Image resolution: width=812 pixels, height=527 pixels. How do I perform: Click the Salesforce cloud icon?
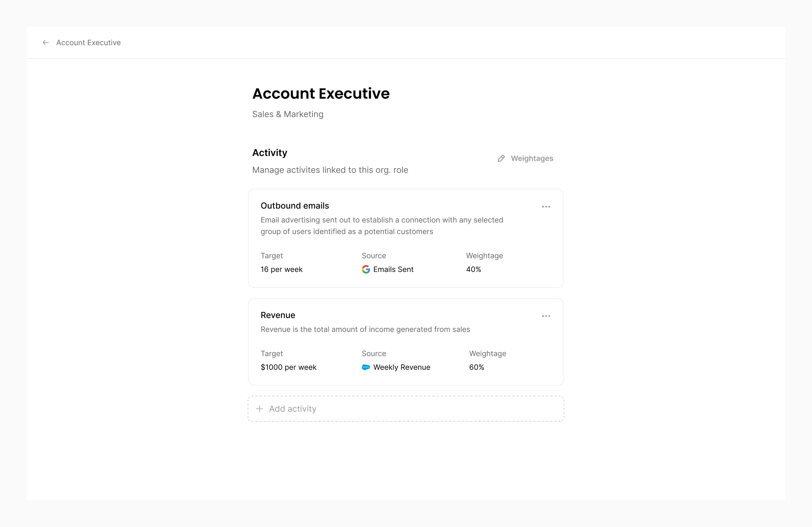click(366, 367)
